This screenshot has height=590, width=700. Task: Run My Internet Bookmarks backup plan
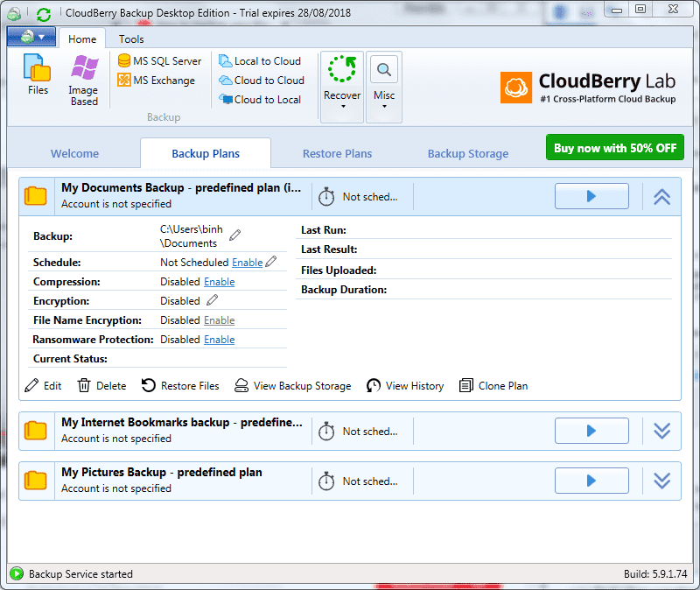(591, 431)
